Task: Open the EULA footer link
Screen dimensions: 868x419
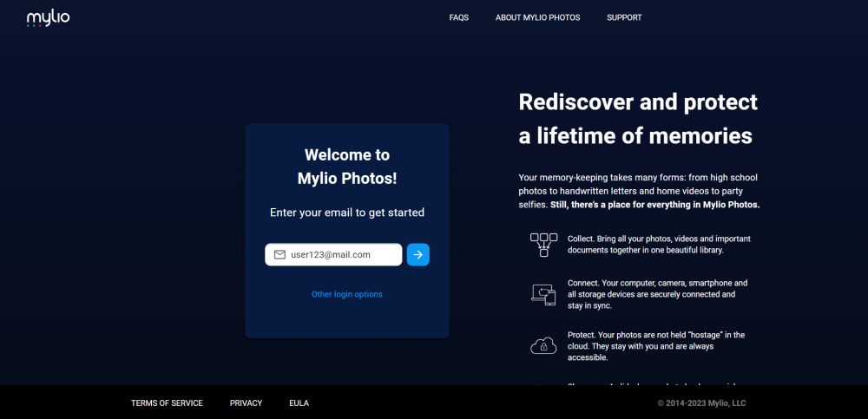Action: click(299, 403)
